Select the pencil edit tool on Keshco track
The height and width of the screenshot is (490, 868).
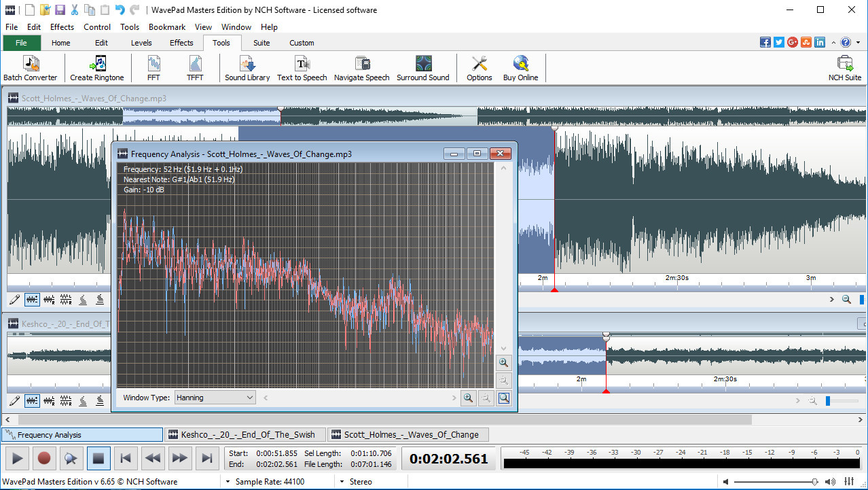point(15,400)
